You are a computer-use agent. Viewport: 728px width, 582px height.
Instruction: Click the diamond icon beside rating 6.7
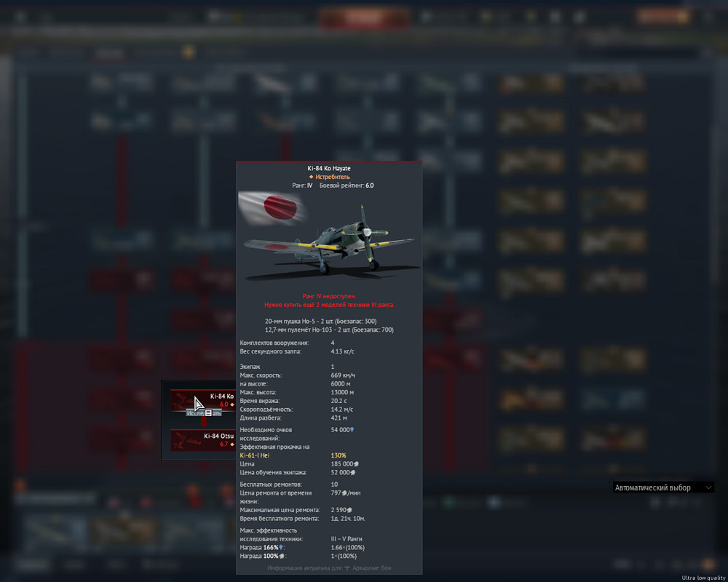click(x=232, y=445)
